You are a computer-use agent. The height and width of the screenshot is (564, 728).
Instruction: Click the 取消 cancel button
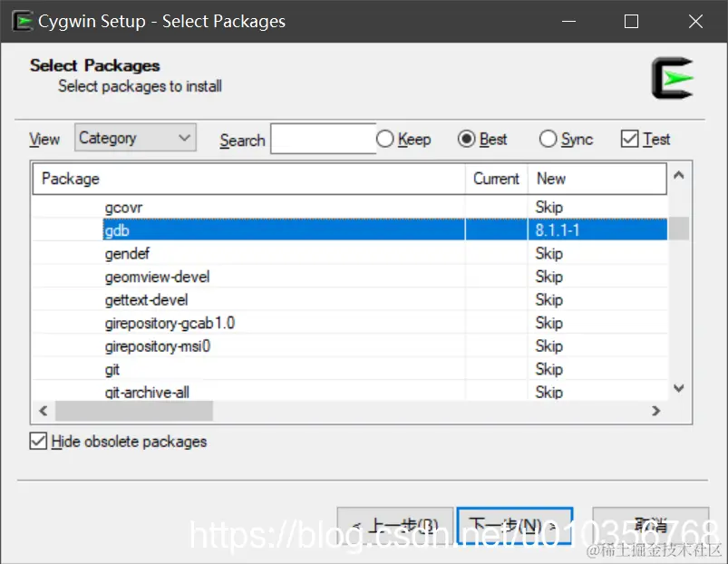pos(650,526)
